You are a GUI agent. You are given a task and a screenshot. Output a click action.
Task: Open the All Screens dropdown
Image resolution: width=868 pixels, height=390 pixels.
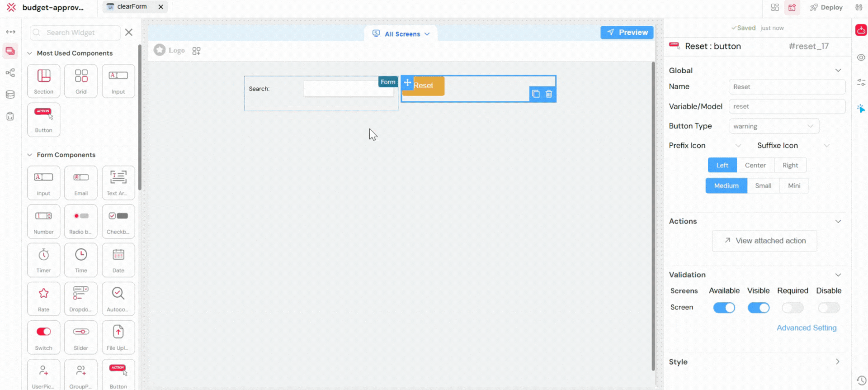[x=401, y=34]
